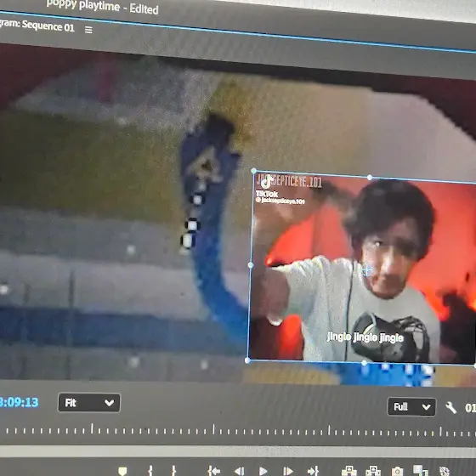Step back one frame

pyautogui.click(x=240, y=471)
